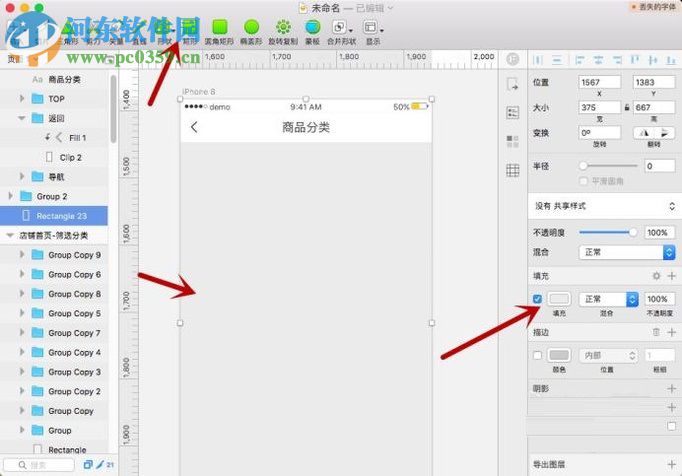This screenshot has width=682, height=476.
Task: Open the fill color swatch
Action: pyautogui.click(x=559, y=299)
